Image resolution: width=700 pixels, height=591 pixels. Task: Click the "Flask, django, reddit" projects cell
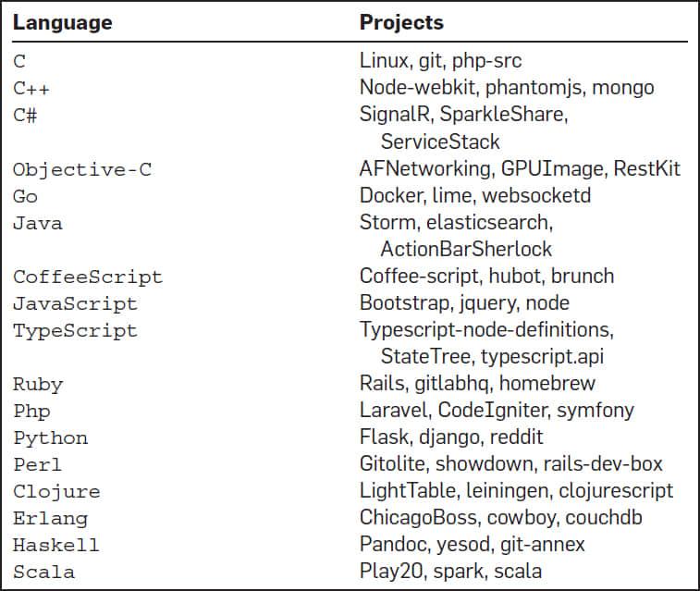pos(451,437)
